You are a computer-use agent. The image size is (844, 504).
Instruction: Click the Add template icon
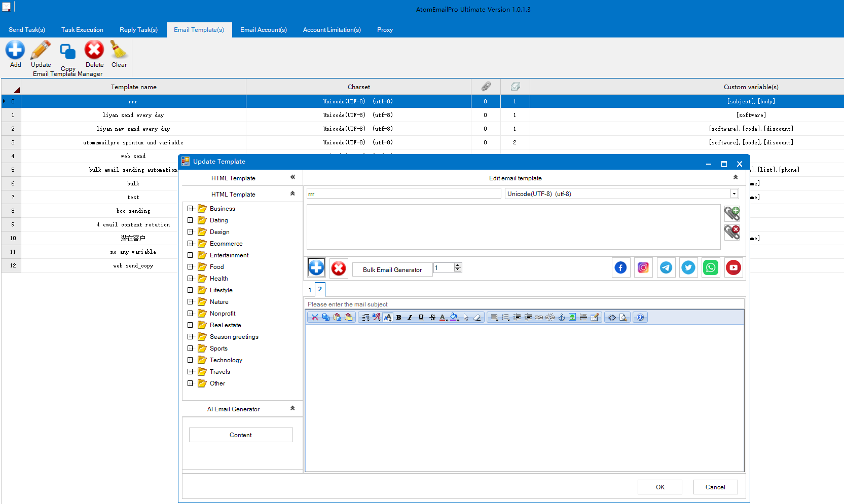point(15,50)
